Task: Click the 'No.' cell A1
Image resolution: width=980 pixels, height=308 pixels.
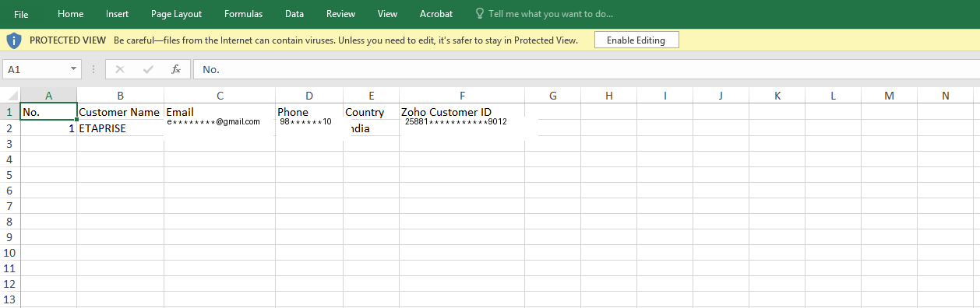Action: [49, 112]
